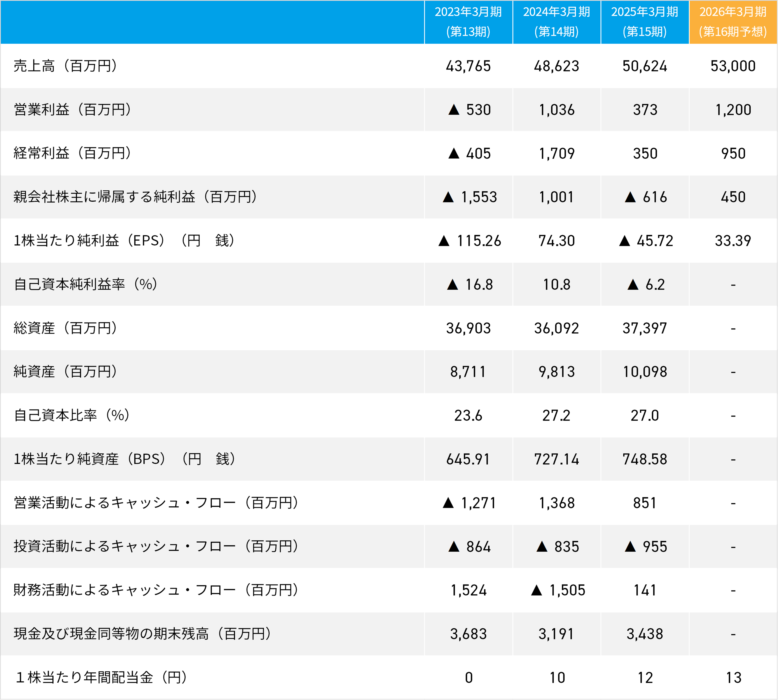778x700 pixels.
Task: Click total assets value 36,903
Action: click(468, 329)
